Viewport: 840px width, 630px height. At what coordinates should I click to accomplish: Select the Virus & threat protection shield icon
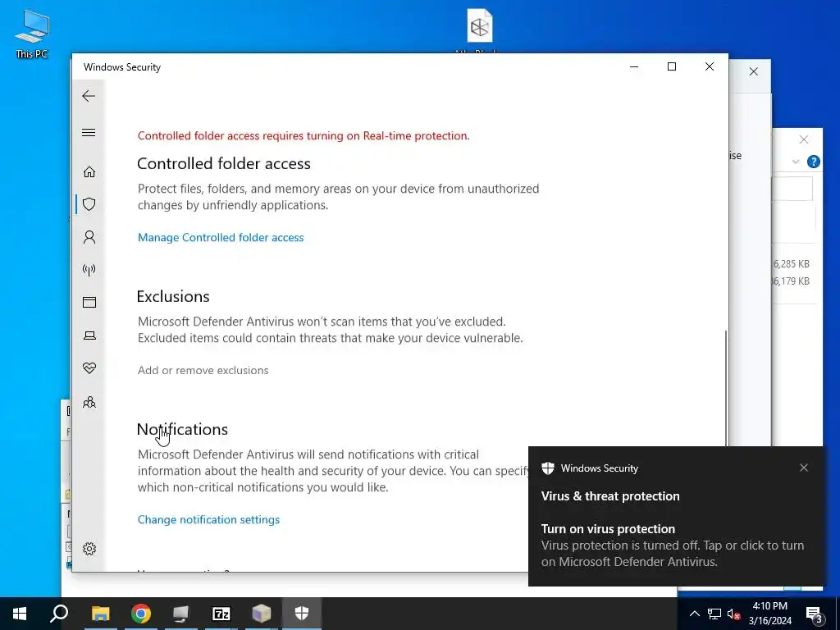point(89,204)
